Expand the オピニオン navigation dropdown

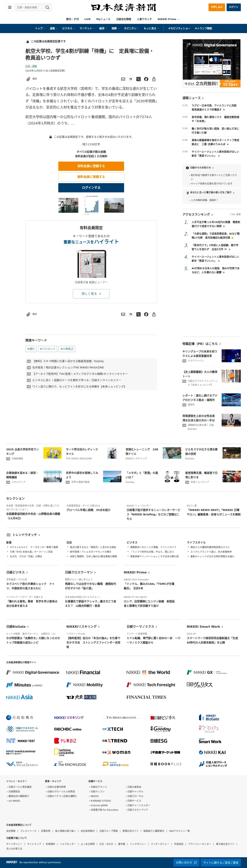coord(131,28)
